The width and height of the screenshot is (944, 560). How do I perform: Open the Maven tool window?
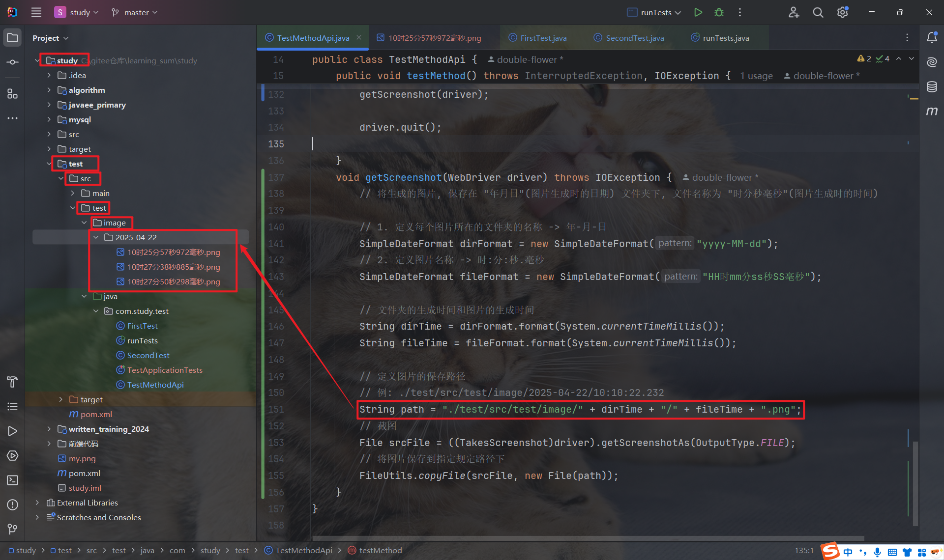tap(932, 112)
